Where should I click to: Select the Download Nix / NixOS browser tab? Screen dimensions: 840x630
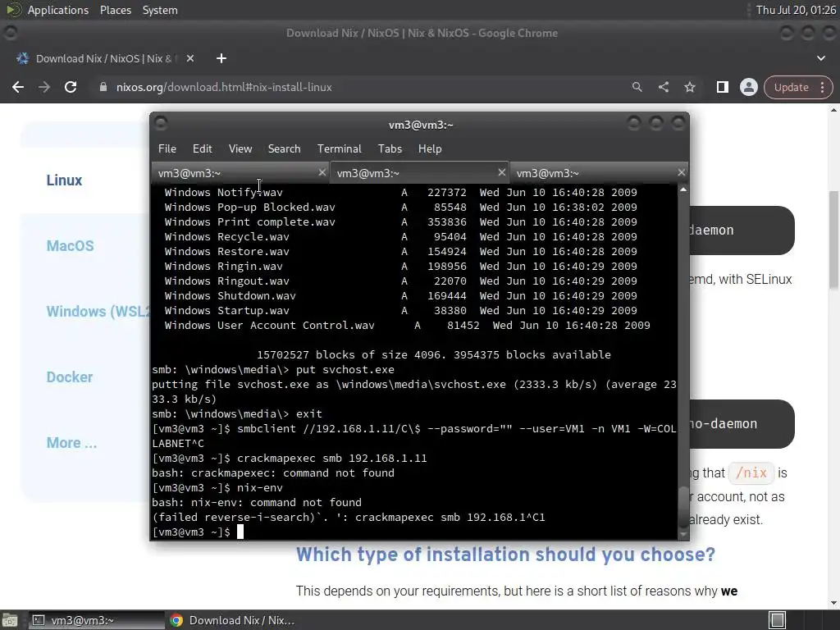pos(104,58)
